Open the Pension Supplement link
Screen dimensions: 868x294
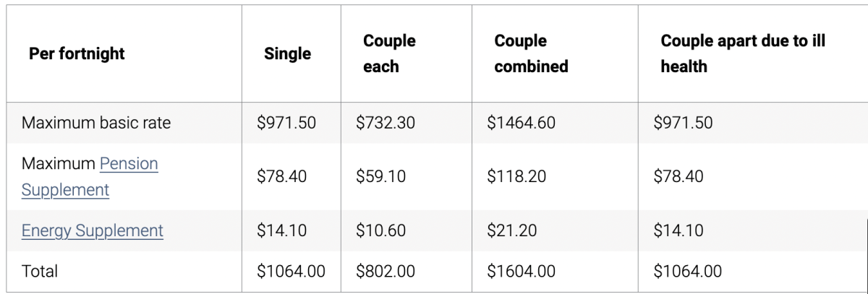128,164
